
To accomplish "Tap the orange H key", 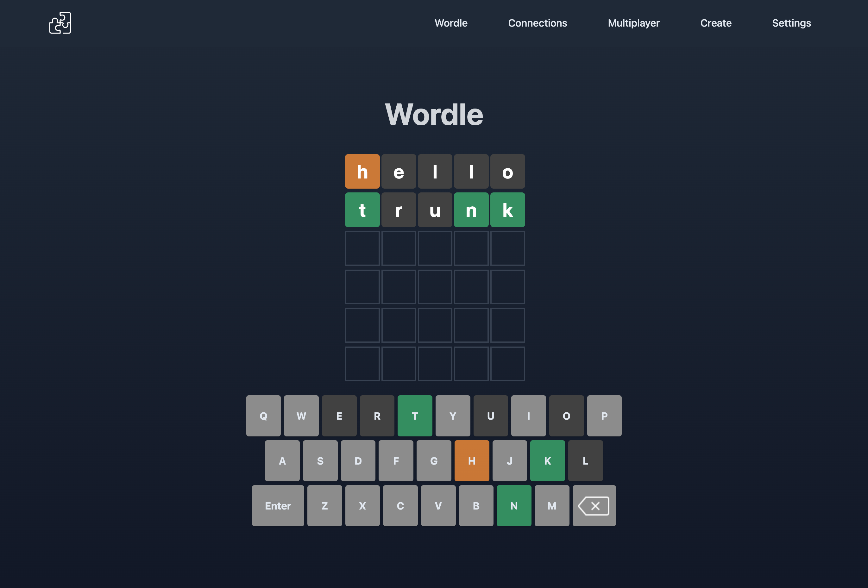I will tap(472, 461).
